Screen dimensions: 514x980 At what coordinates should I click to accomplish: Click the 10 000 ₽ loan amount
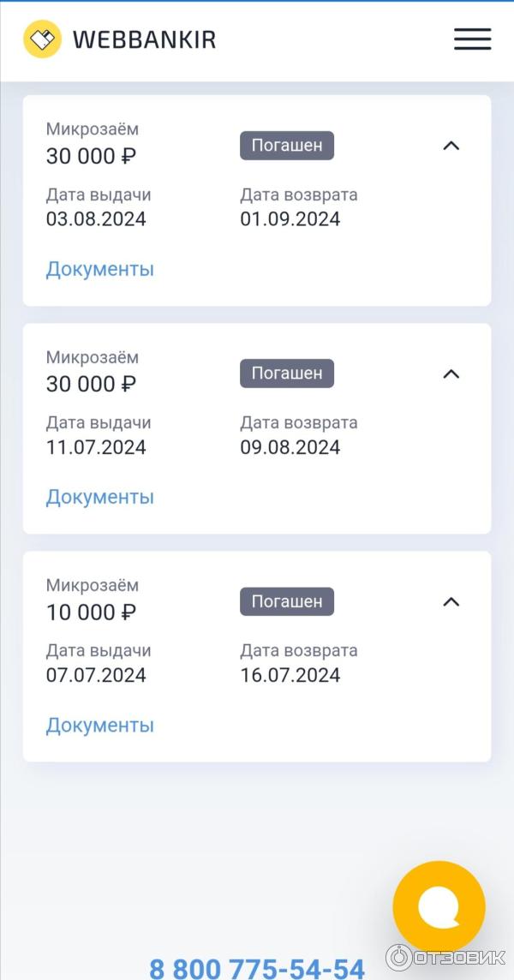pos(91,612)
